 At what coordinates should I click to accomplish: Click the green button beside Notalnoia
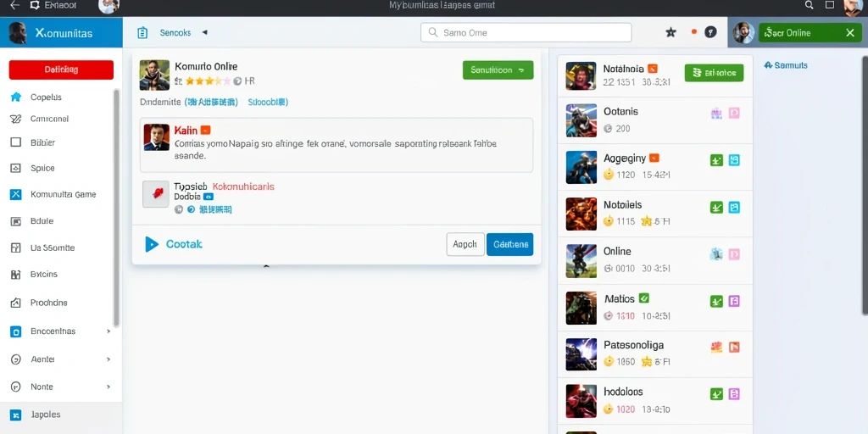pyautogui.click(x=714, y=73)
